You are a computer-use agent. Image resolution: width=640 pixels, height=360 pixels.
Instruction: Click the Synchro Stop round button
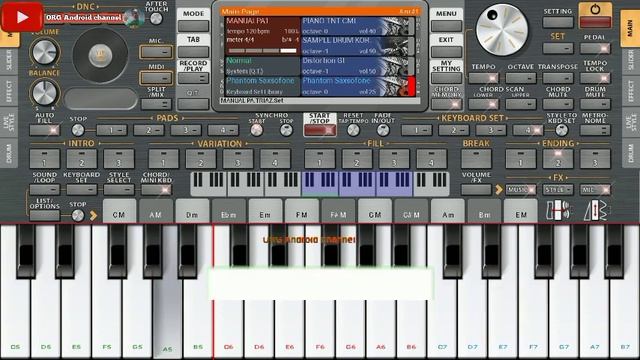(286, 130)
